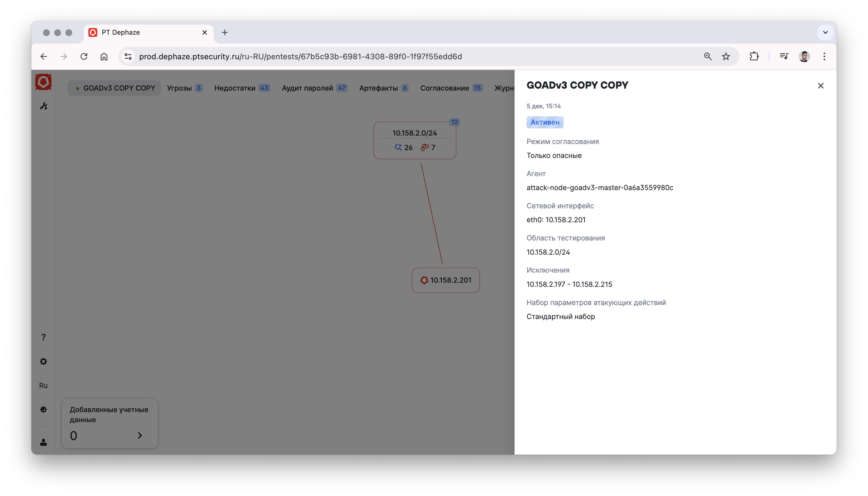The height and width of the screenshot is (496, 868).
Task: Switch language via Ru button
Action: (x=43, y=386)
